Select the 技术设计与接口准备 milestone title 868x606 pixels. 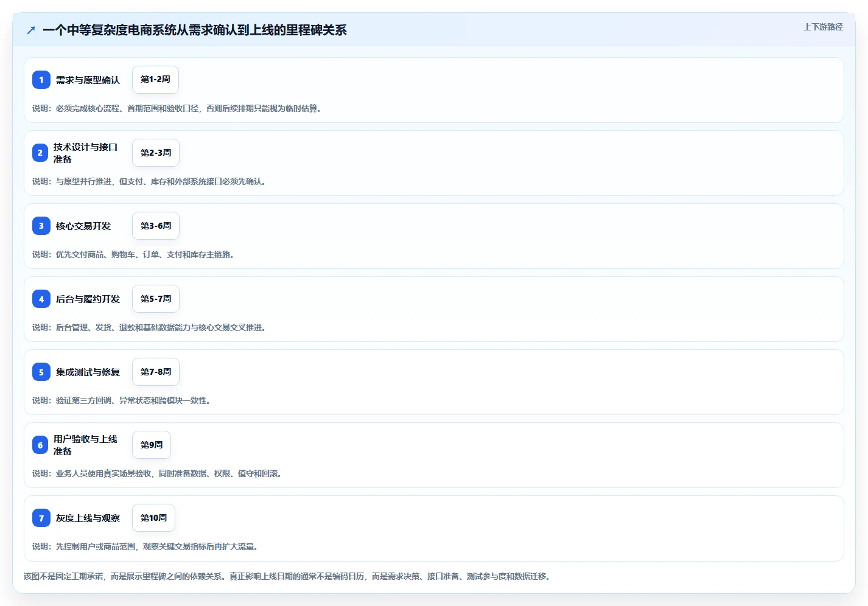click(x=85, y=153)
